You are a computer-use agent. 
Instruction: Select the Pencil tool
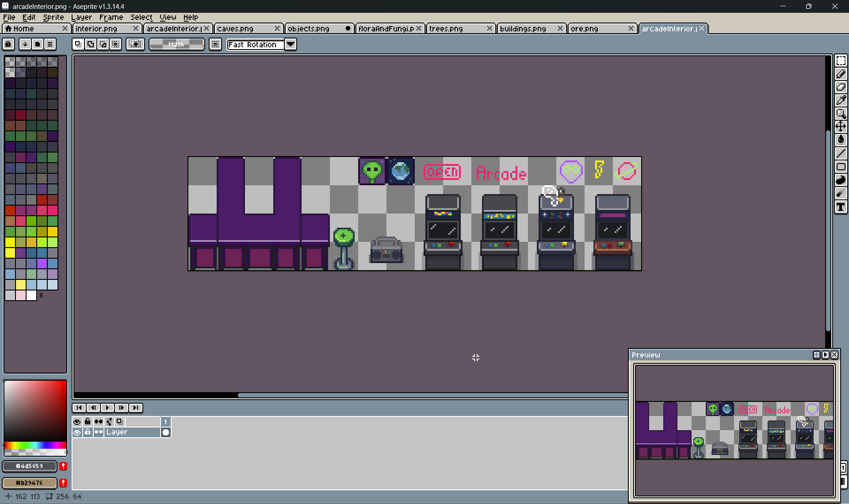point(841,74)
